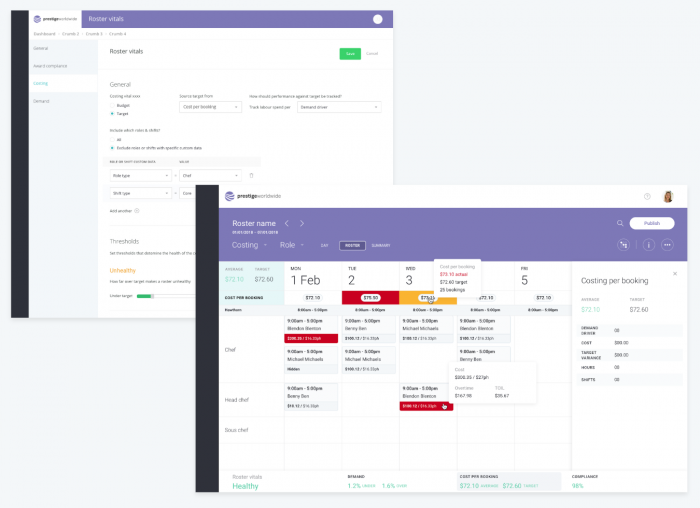Go to the previous roster period arrow
This screenshot has height=508, width=700.
pos(287,223)
